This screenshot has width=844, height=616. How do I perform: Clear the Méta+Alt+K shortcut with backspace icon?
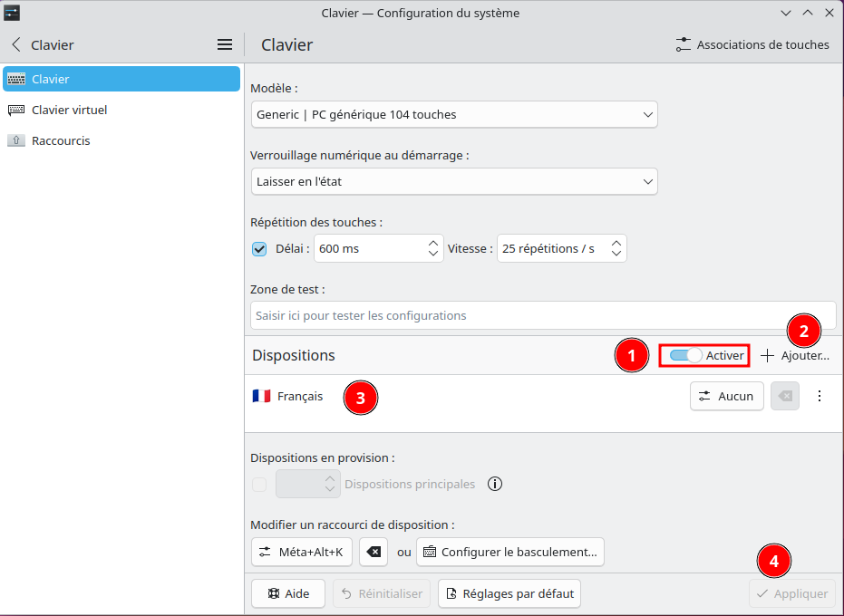tap(373, 551)
